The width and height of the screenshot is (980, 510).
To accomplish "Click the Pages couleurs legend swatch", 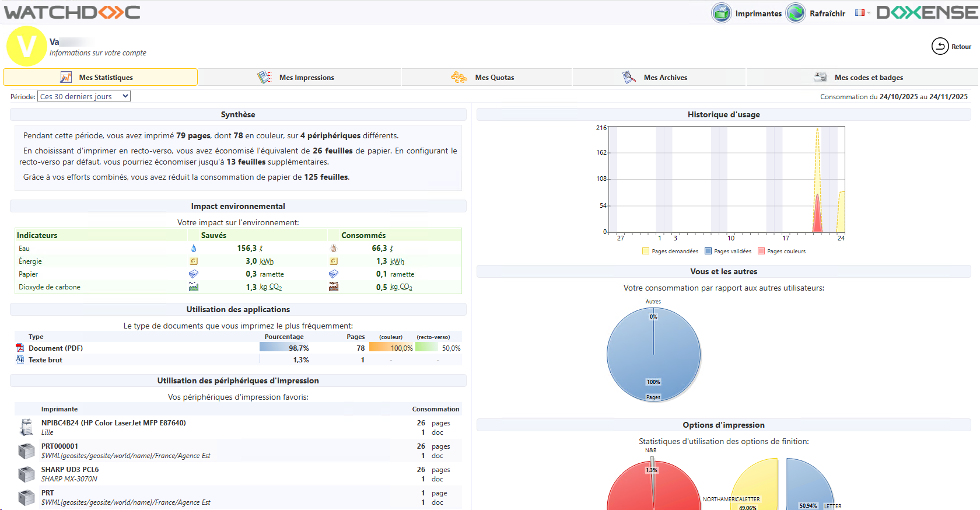I will pos(761,251).
